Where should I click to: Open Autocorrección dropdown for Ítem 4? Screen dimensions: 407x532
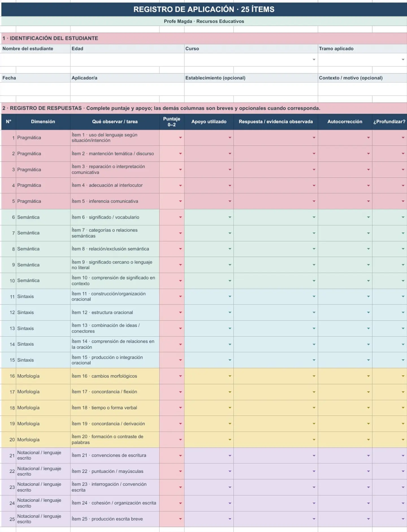click(368, 186)
